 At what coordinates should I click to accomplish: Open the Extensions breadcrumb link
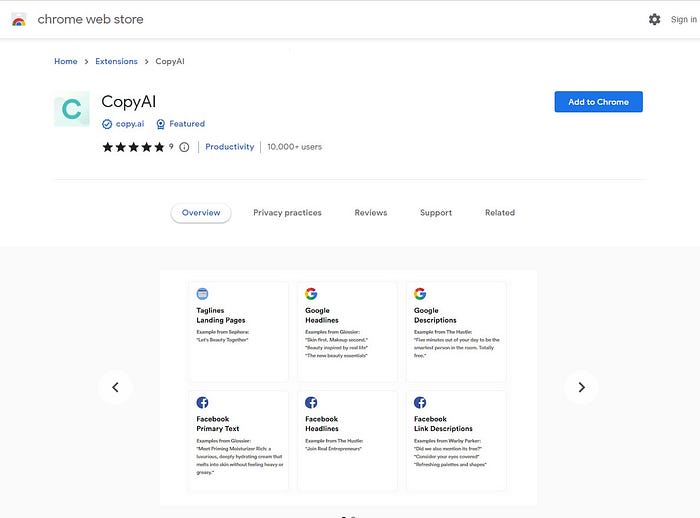click(x=117, y=62)
